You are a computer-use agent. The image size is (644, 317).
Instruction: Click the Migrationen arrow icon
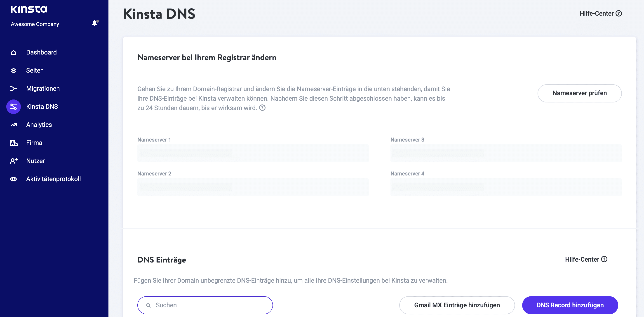coord(14,89)
